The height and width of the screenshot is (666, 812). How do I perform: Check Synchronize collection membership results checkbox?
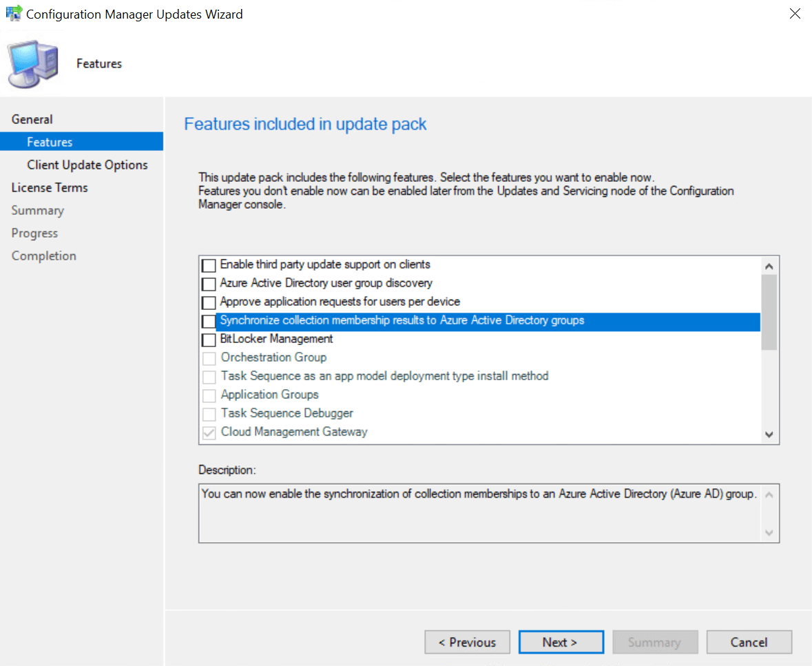pyautogui.click(x=209, y=321)
